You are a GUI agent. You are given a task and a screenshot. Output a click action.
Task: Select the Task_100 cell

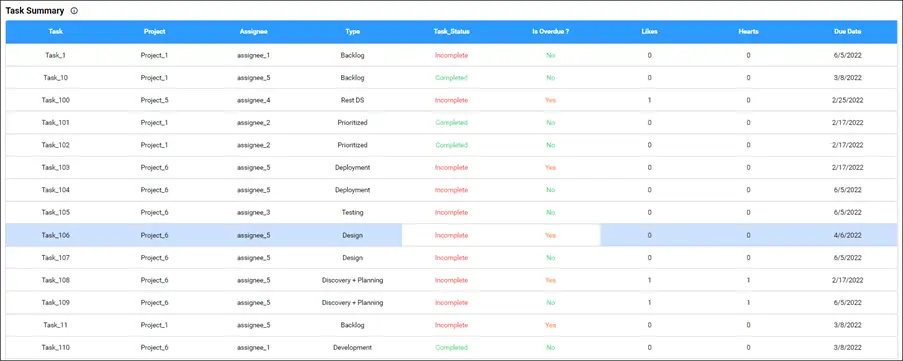[56, 100]
